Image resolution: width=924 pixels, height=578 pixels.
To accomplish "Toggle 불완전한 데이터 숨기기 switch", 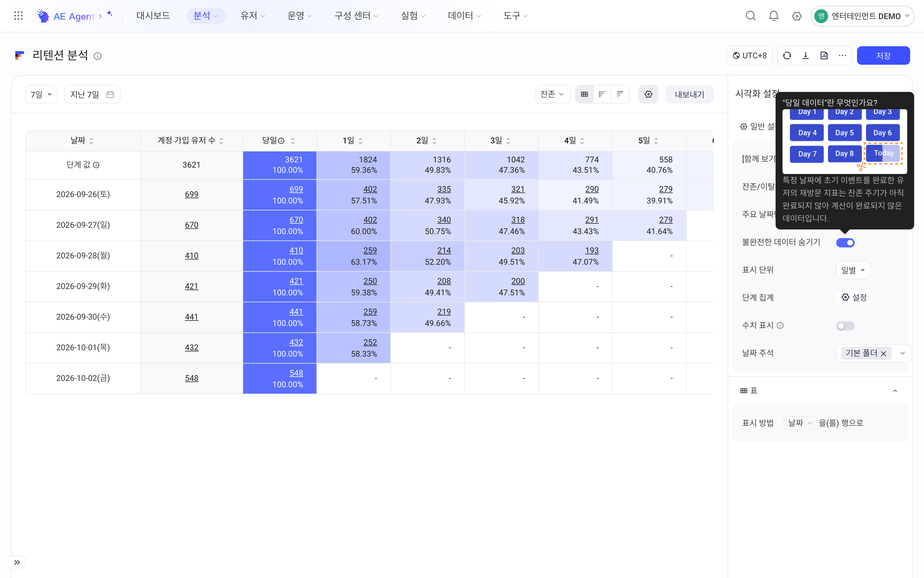I will click(x=845, y=243).
